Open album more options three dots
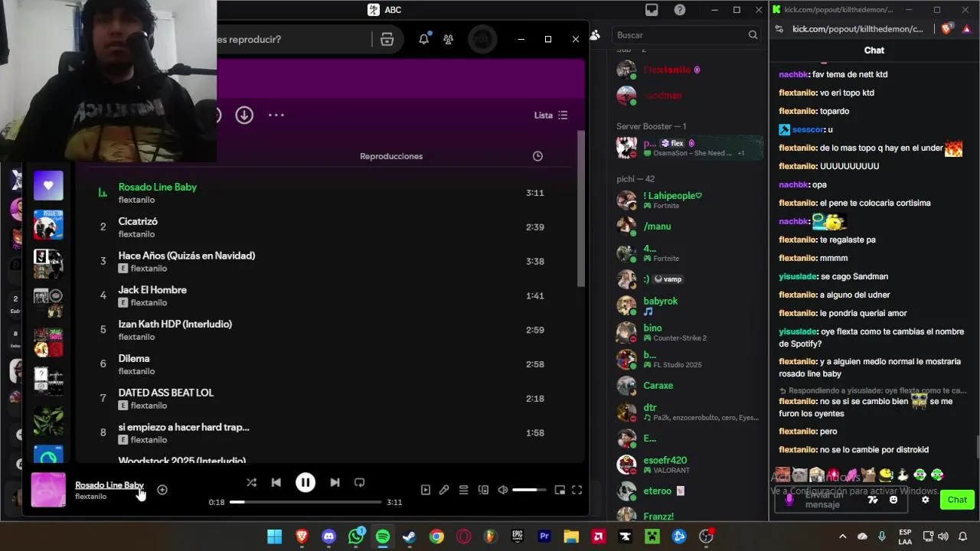This screenshot has height=551, width=980. click(x=276, y=115)
